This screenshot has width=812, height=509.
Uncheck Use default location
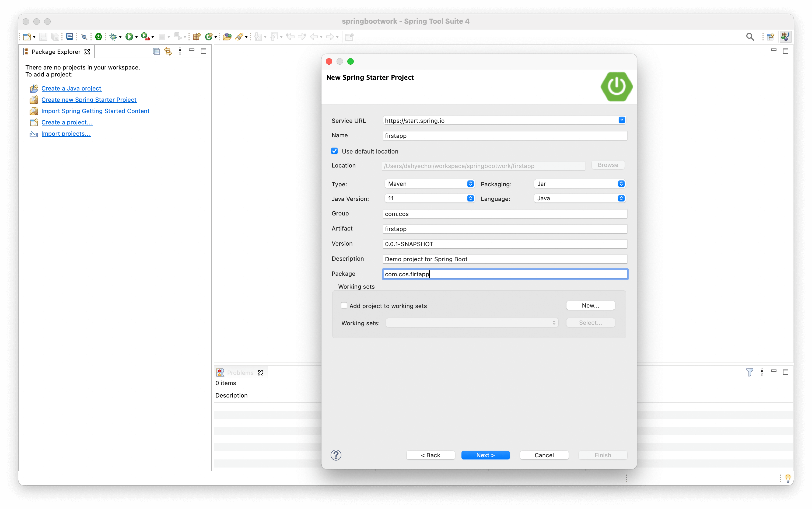[x=334, y=151]
